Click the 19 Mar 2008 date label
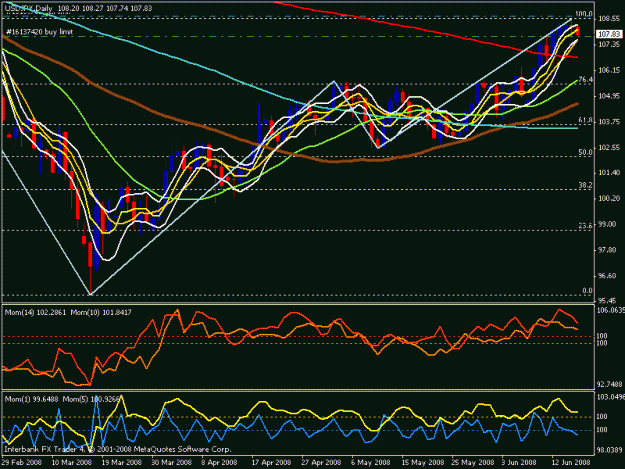625x469 pixels. pos(122,462)
